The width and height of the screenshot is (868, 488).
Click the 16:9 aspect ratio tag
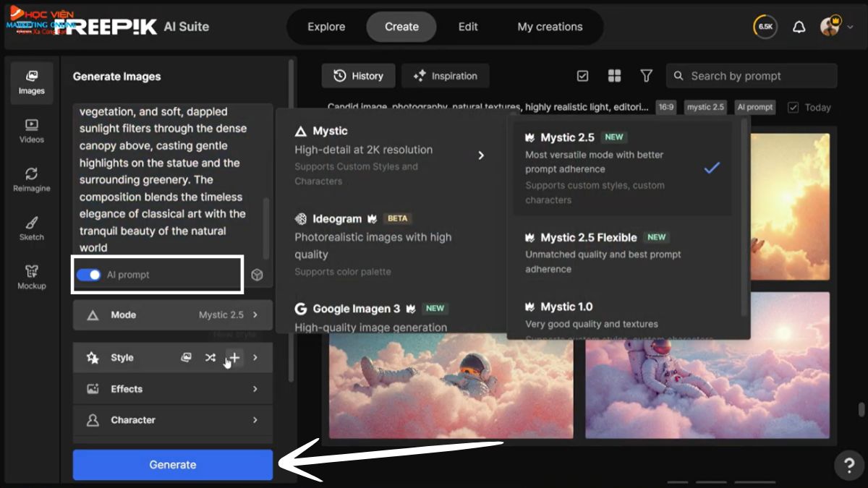(x=666, y=107)
